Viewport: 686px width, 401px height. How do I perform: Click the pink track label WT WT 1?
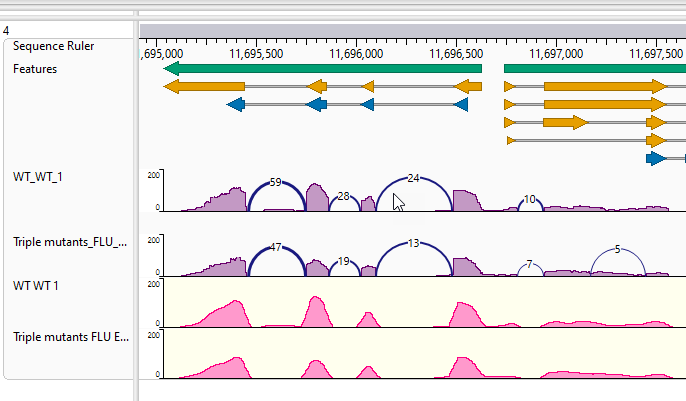35,286
